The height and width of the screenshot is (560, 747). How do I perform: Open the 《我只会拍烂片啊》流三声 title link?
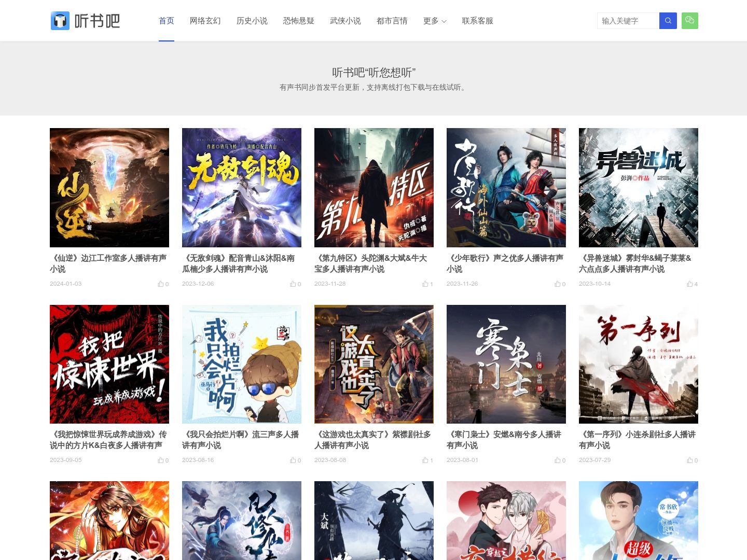click(x=241, y=440)
